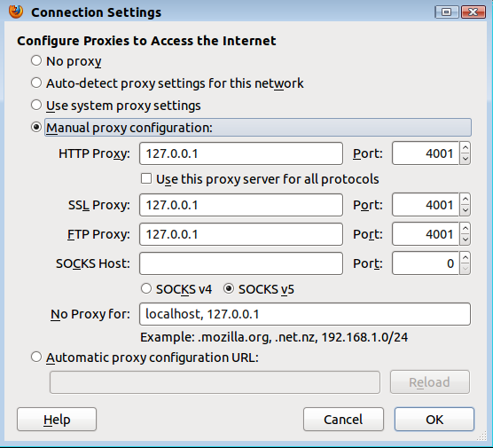This screenshot has width=493, height=448.
Task: Increase the HTTP Proxy port with up arrow
Action: point(466,148)
